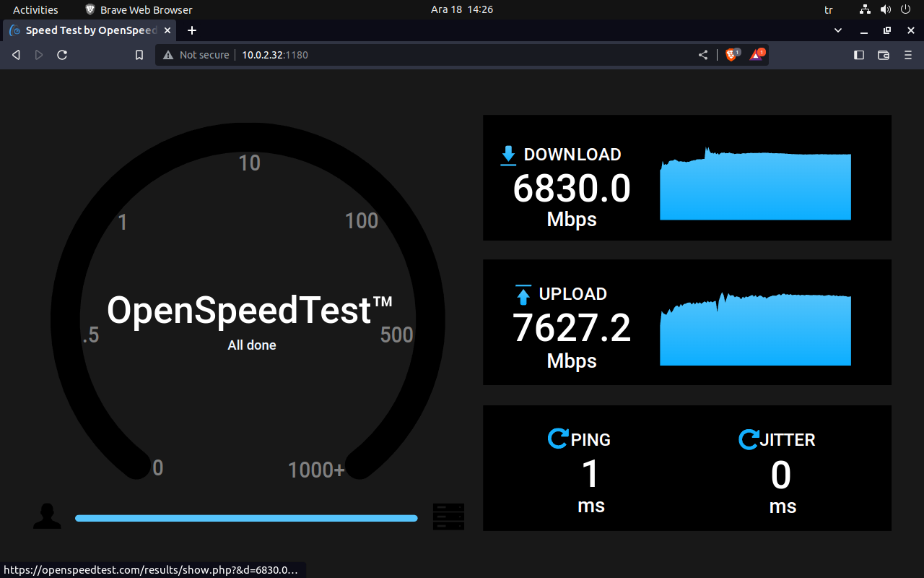This screenshot has width=924, height=578.
Task: Select the Speed Test by OpenSpeedTest tab
Action: click(x=90, y=30)
